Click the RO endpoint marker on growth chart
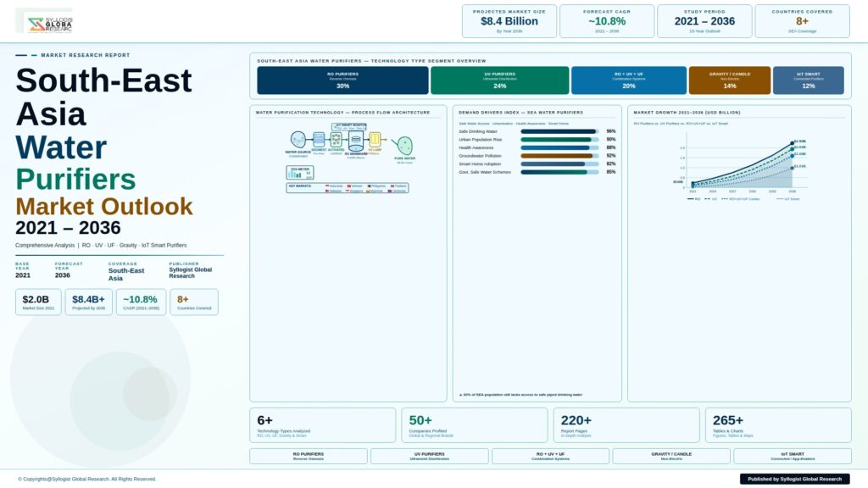The width and height of the screenshot is (868, 488). click(x=792, y=142)
